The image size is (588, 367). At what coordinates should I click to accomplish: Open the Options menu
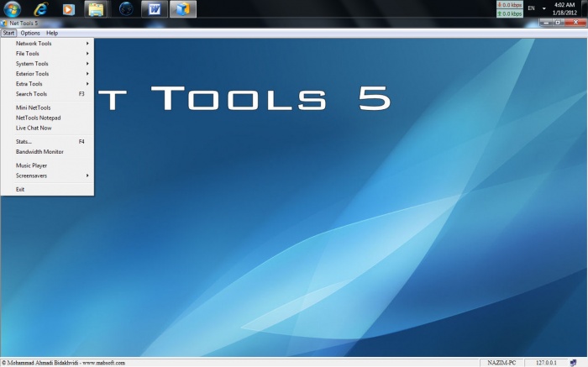[30, 33]
